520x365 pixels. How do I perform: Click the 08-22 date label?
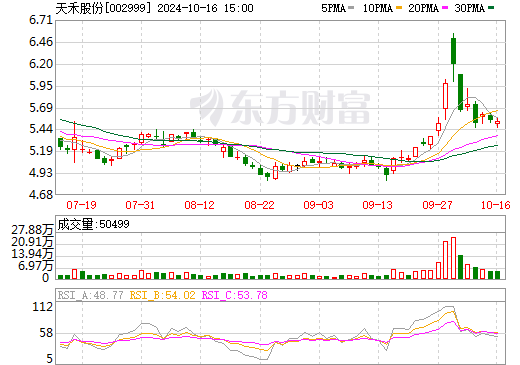coord(259,205)
